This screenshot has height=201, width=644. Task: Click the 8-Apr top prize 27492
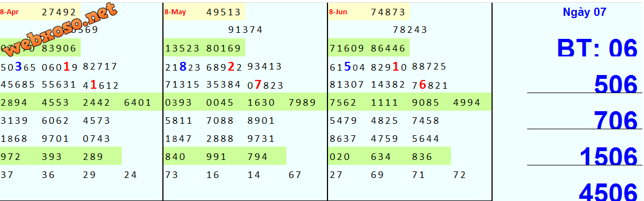[x=59, y=12]
